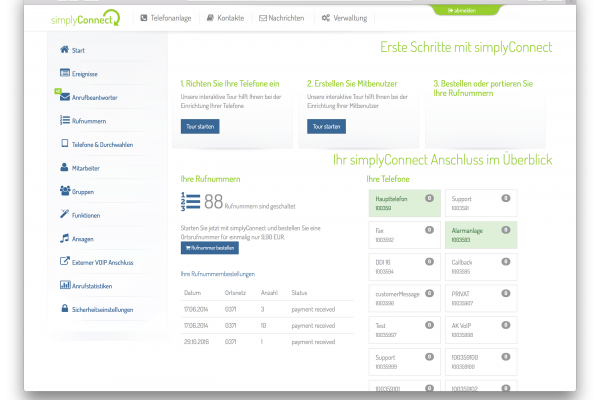Open Ansagen via the music note icon
This screenshot has width=600, height=400.
coord(64,238)
